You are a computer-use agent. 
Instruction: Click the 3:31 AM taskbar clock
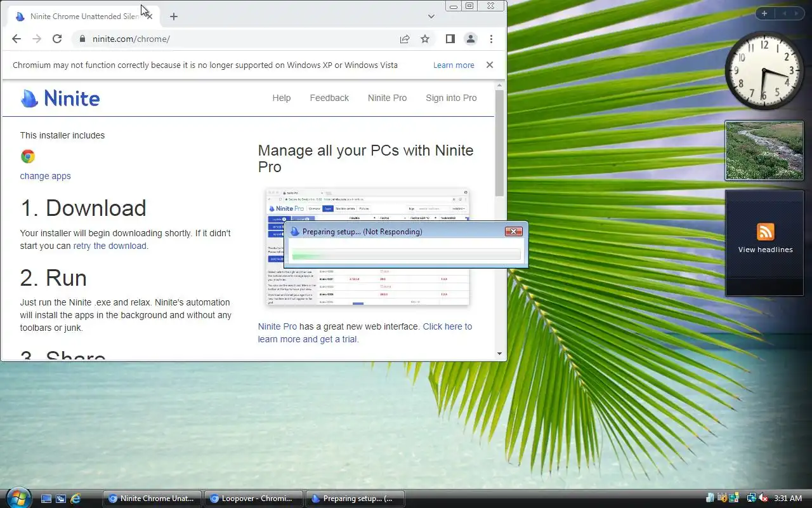click(789, 498)
